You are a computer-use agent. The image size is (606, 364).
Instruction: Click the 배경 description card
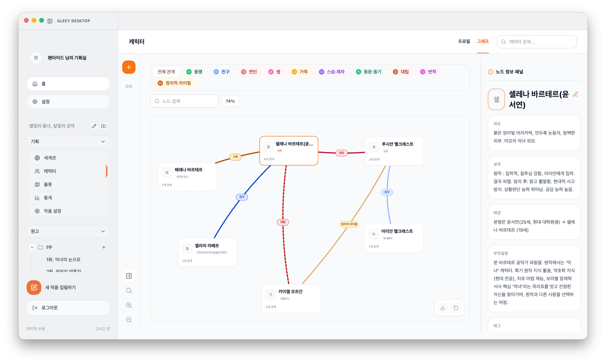click(534, 222)
